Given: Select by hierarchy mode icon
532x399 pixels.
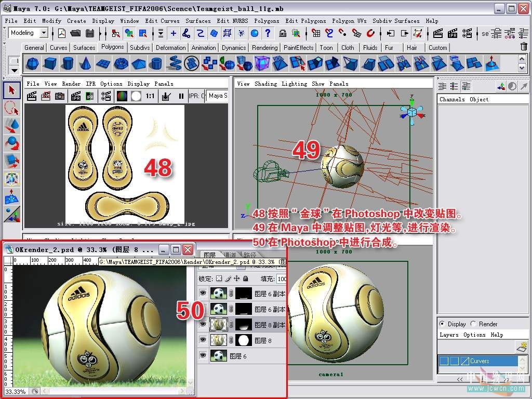Looking at the screenshot, I should 116,33.
